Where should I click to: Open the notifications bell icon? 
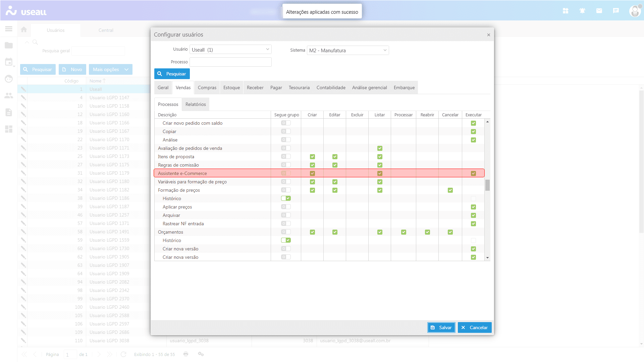tap(582, 11)
